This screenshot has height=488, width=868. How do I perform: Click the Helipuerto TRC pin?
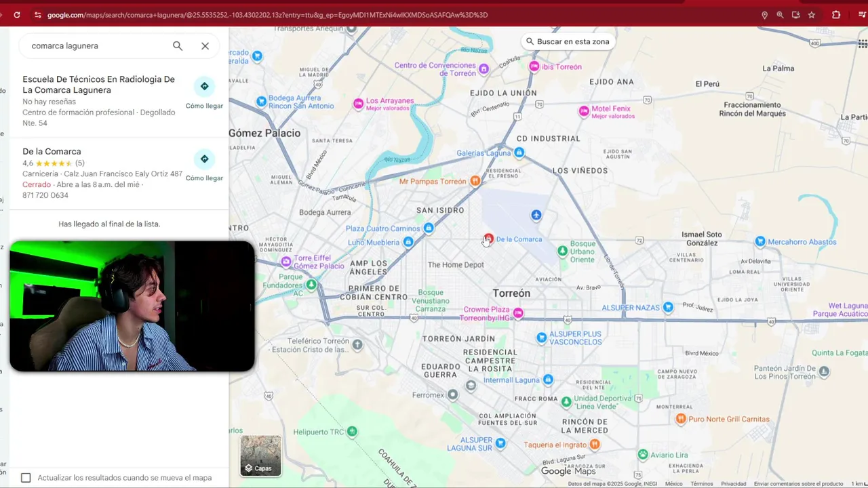(x=352, y=431)
